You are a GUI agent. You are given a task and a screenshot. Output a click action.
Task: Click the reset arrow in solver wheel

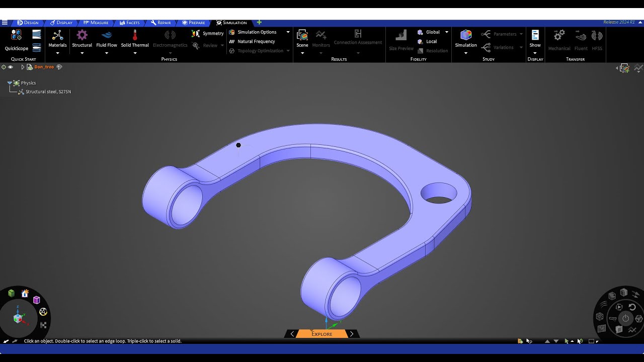[x=632, y=307]
